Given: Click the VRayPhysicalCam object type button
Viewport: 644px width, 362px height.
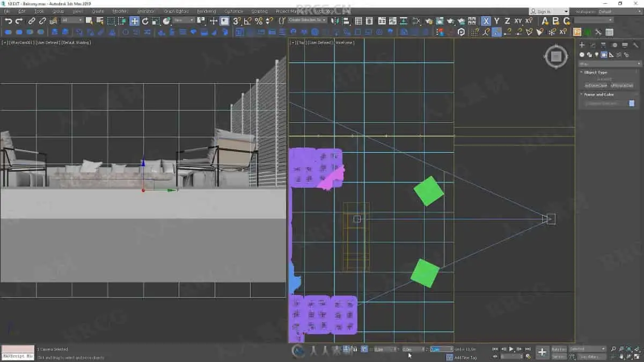Looking at the screenshot, I should (621, 85).
